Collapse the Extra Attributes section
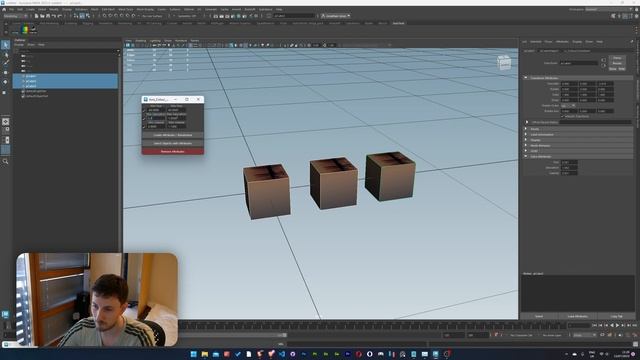 tap(526, 156)
